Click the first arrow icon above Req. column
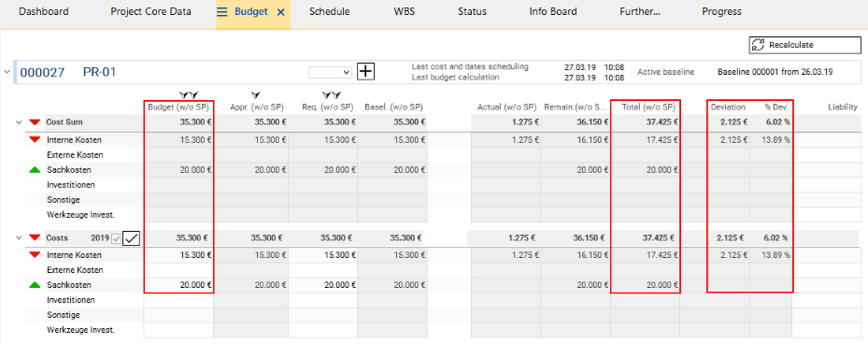The height and width of the screenshot is (344, 868). click(327, 95)
